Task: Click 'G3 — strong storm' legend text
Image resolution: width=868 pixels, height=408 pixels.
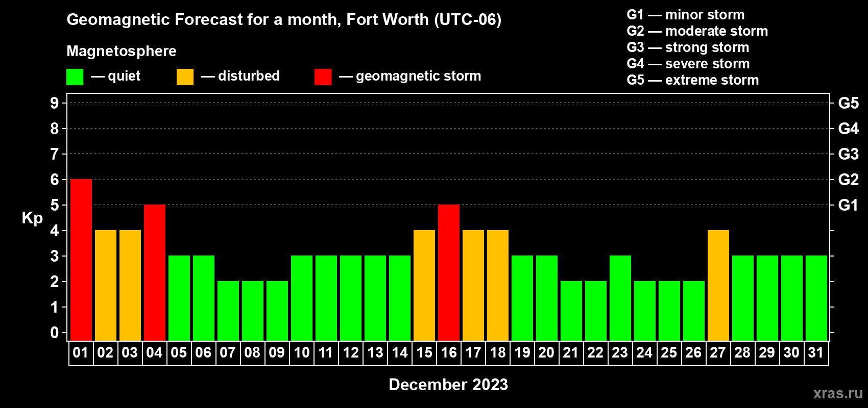Action: point(688,47)
